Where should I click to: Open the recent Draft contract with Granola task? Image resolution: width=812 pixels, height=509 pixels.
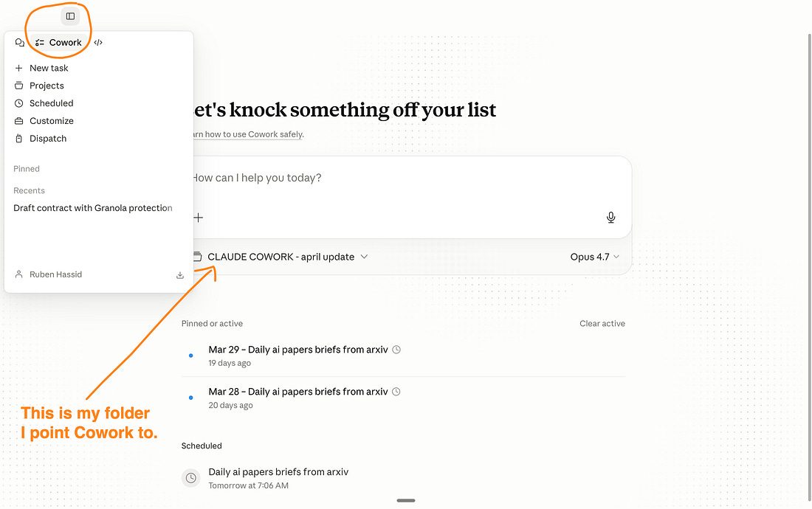tap(93, 208)
